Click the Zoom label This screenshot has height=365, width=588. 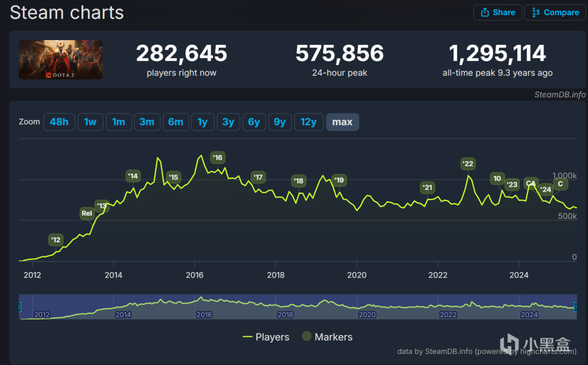[x=29, y=122]
